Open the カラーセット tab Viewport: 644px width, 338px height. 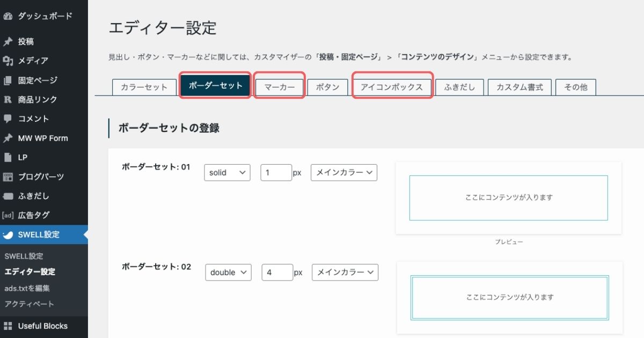point(143,86)
